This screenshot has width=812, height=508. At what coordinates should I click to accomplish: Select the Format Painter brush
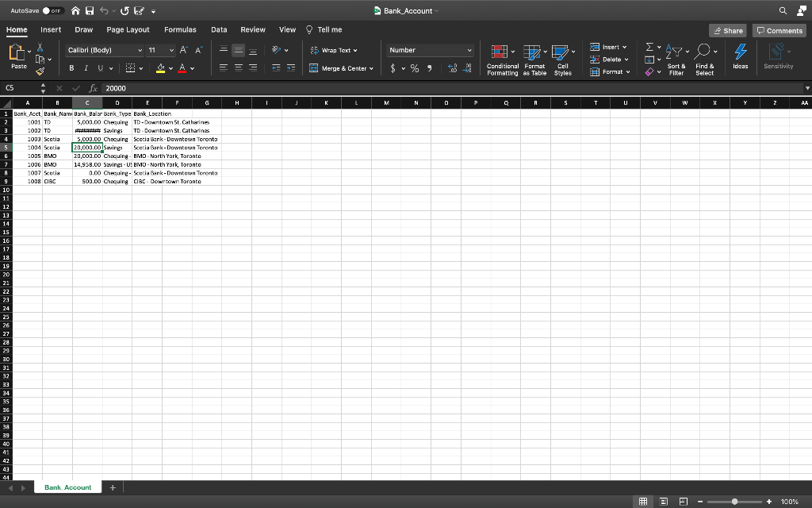tap(40, 71)
